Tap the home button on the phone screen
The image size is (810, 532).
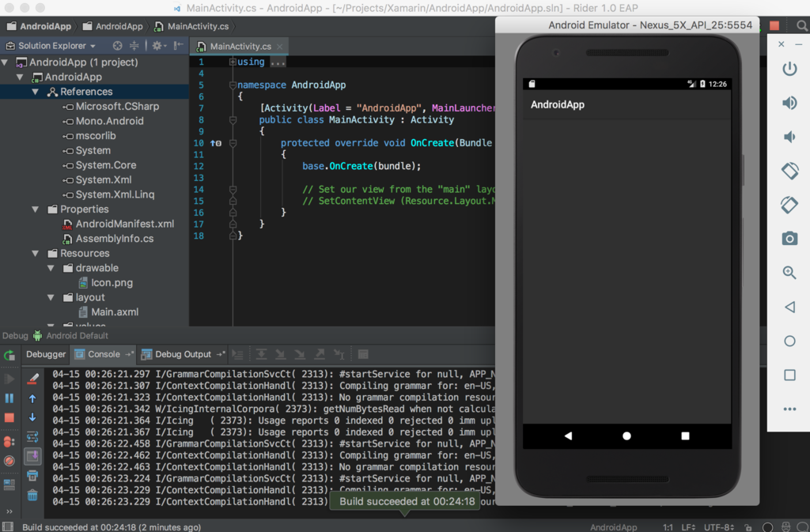tap(626, 436)
